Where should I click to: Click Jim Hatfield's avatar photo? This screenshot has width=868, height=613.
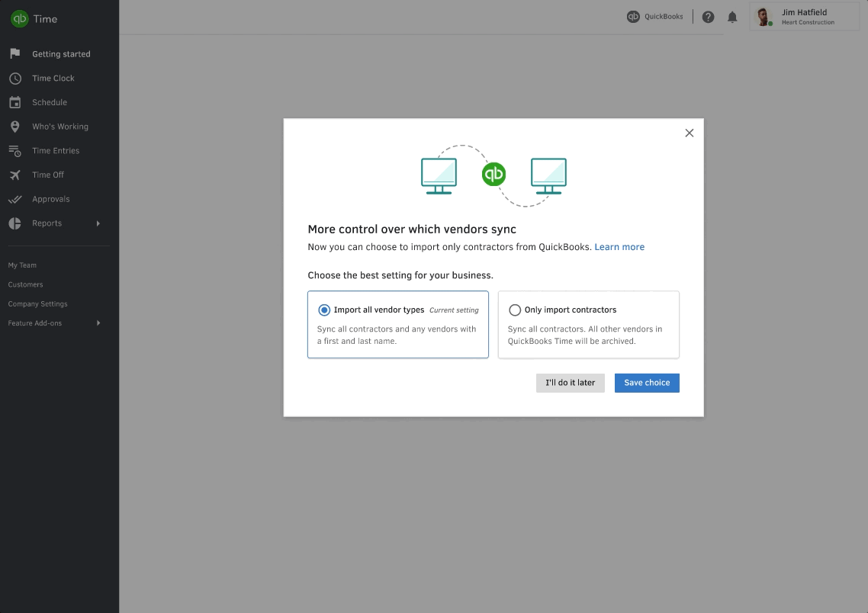click(x=764, y=17)
